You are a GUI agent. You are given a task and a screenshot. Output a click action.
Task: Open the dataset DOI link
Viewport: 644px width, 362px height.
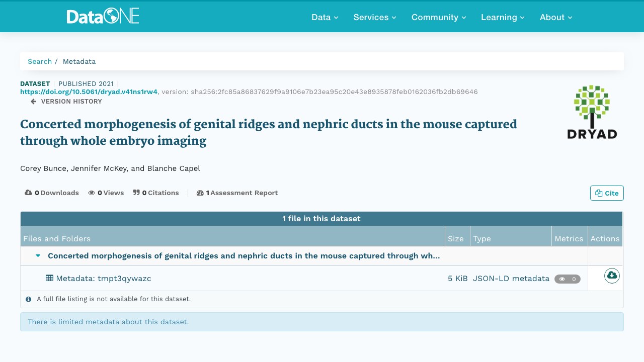pos(89,92)
